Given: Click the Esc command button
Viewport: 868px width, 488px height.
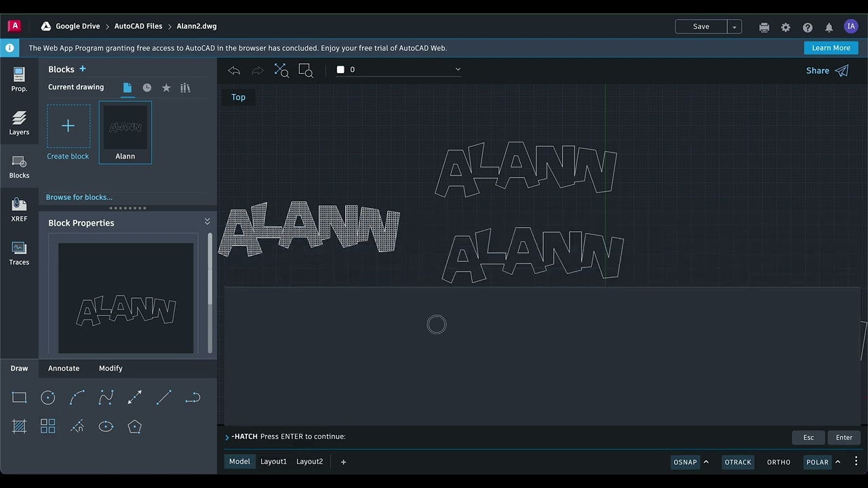Looking at the screenshot, I should tap(808, 437).
